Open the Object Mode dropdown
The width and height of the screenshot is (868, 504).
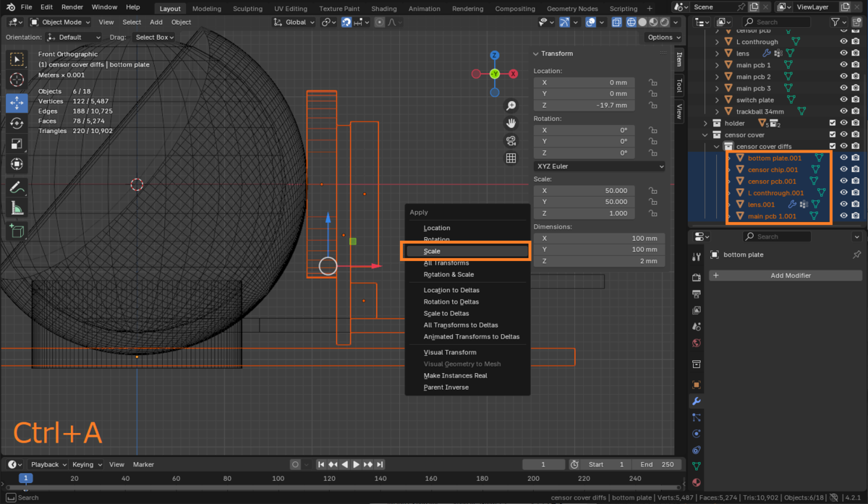(61, 22)
